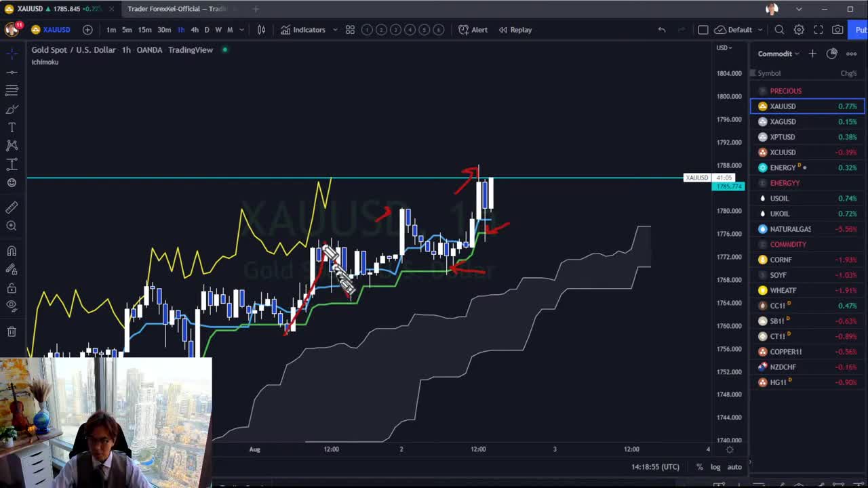The width and height of the screenshot is (868, 488).
Task: Take a chart snapshot with camera icon
Action: [x=837, y=30]
